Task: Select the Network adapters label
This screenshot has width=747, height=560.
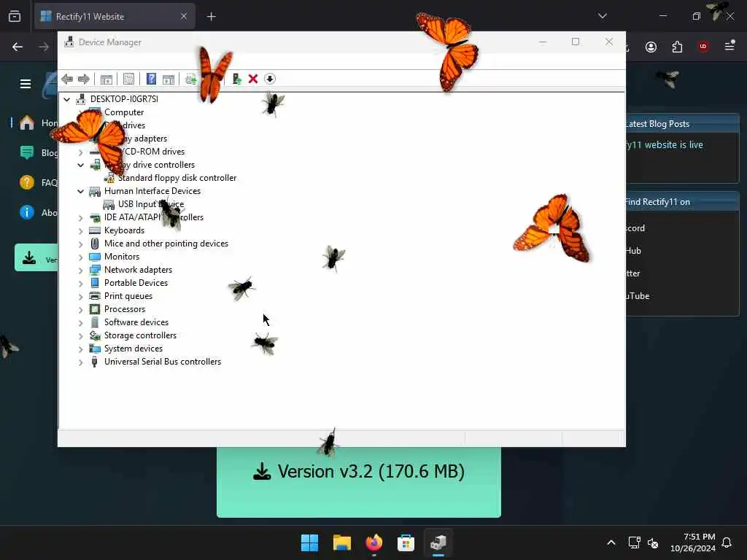Action: point(138,270)
